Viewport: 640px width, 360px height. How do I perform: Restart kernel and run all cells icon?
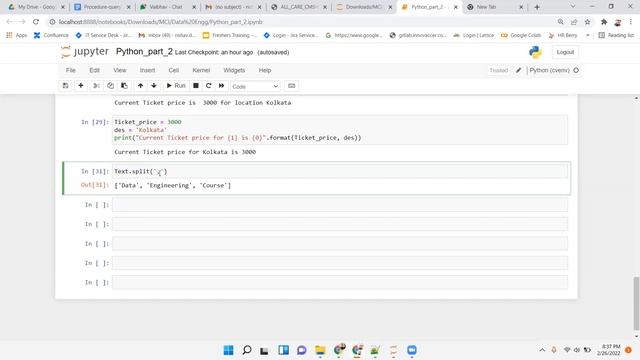221,86
